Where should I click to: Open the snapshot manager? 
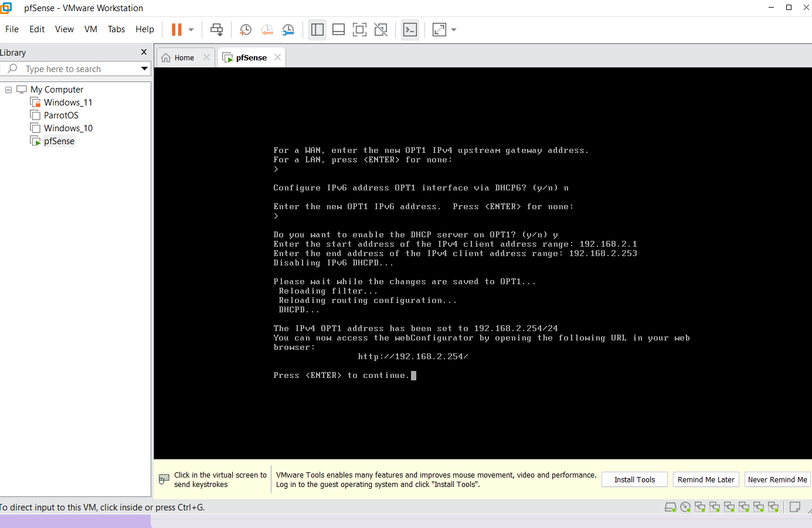[288, 29]
